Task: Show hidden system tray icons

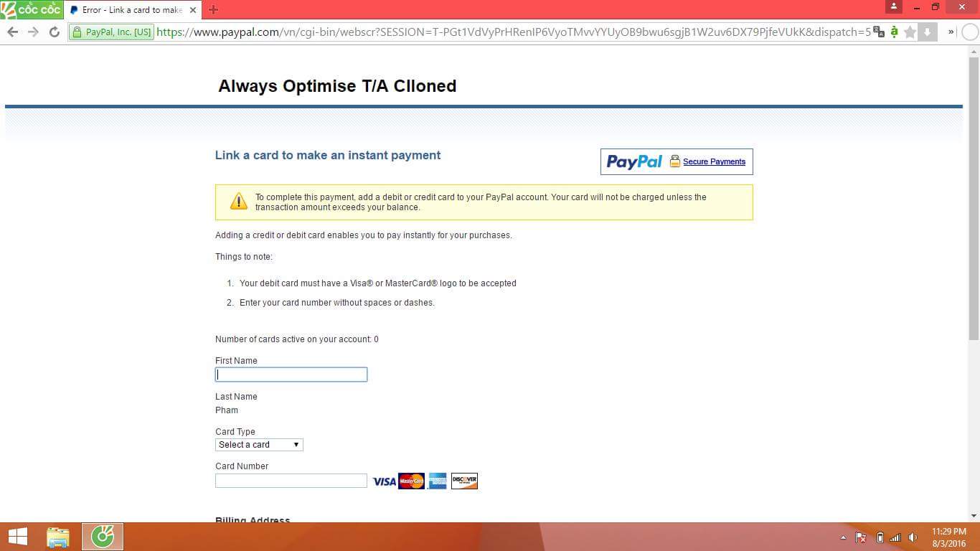Action: point(843,537)
